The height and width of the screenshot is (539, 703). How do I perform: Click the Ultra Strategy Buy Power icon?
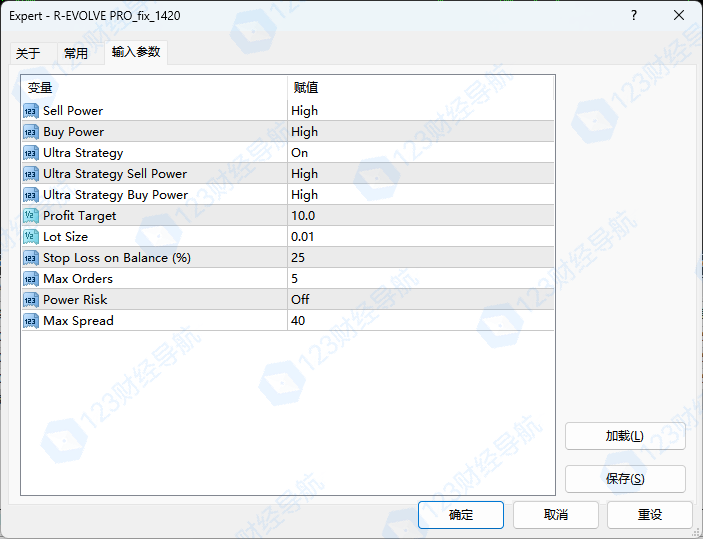pyautogui.click(x=30, y=195)
